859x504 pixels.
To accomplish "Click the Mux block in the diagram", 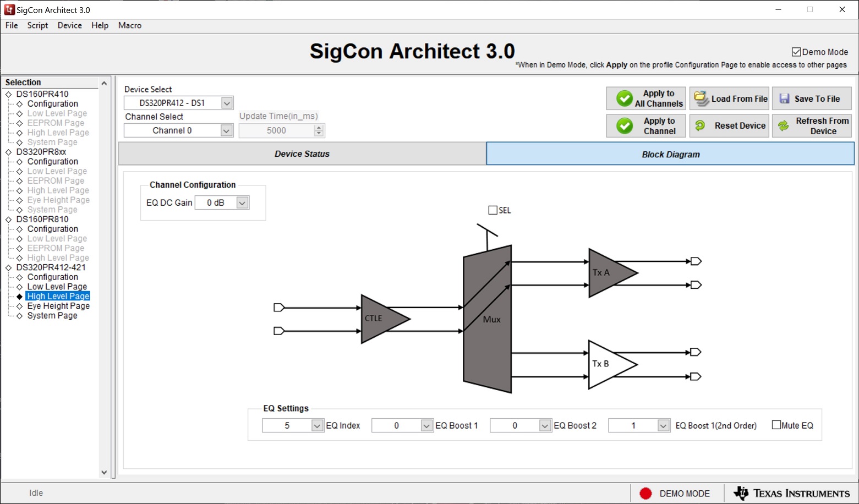I will click(x=488, y=319).
